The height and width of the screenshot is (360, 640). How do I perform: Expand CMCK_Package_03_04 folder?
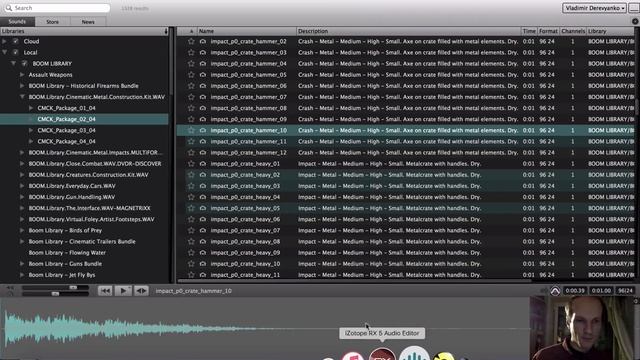[x=31, y=130]
